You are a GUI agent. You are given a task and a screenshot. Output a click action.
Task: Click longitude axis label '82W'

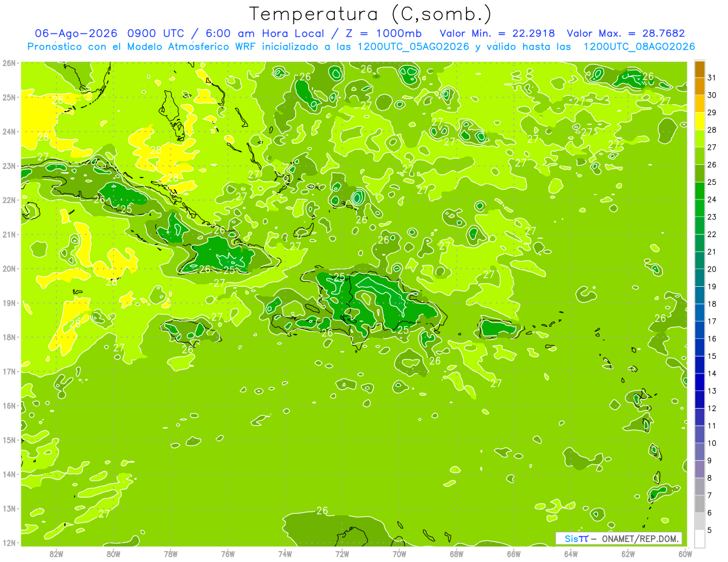pyautogui.click(x=56, y=554)
